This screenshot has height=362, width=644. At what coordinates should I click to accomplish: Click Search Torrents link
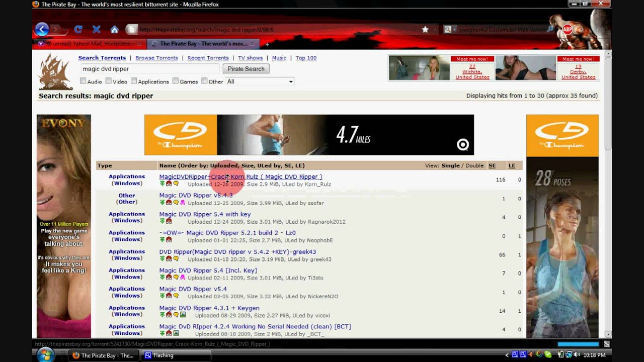pyautogui.click(x=102, y=58)
